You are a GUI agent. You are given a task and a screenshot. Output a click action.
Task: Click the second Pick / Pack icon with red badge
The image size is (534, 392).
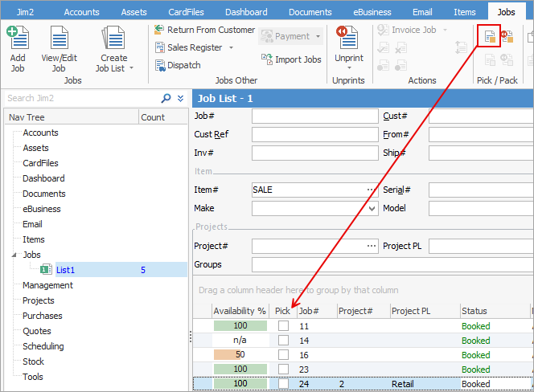coord(507,36)
